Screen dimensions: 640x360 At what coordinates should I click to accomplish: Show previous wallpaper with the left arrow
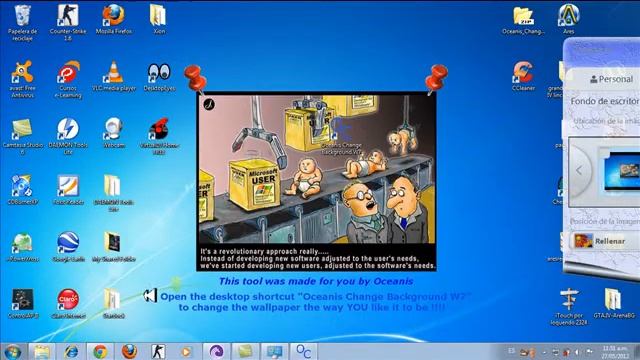pyautogui.click(x=579, y=171)
